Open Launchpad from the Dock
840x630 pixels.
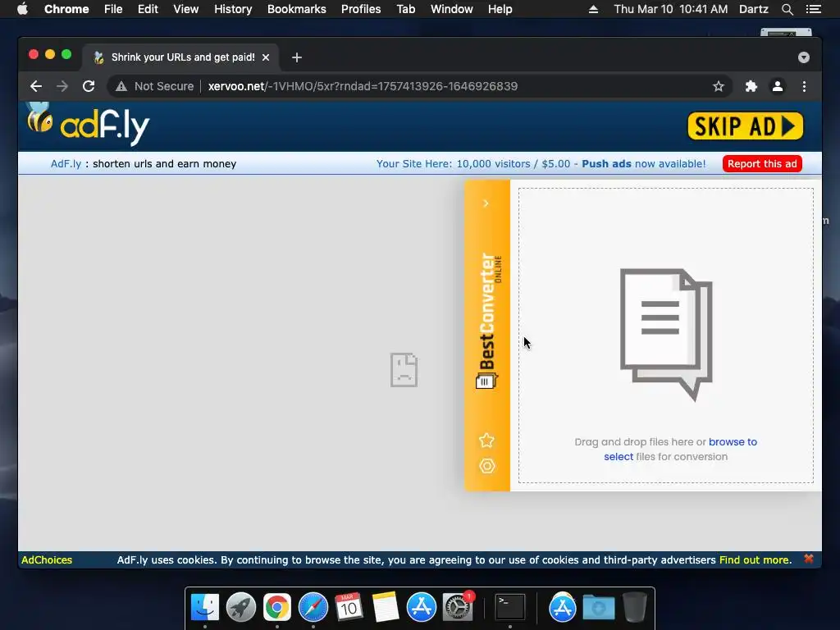(241, 608)
